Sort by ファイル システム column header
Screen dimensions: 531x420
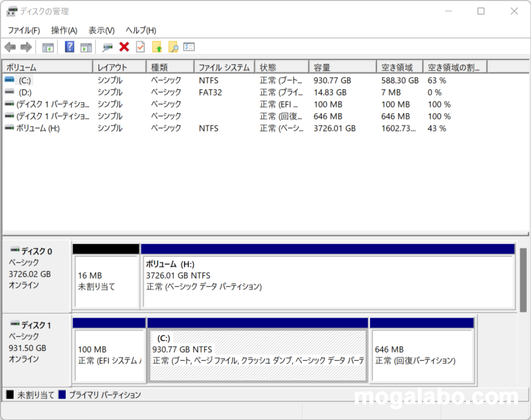coord(224,67)
